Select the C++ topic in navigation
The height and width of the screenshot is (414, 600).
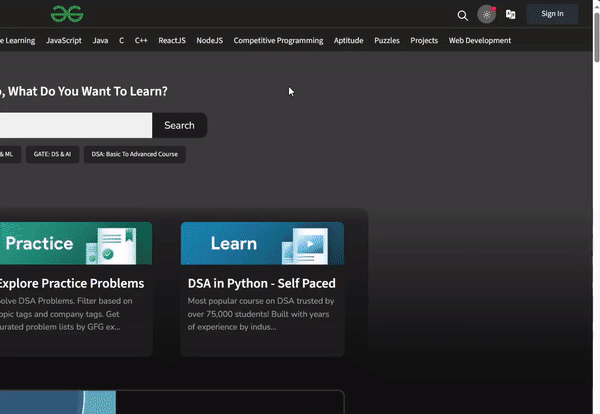(x=141, y=41)
